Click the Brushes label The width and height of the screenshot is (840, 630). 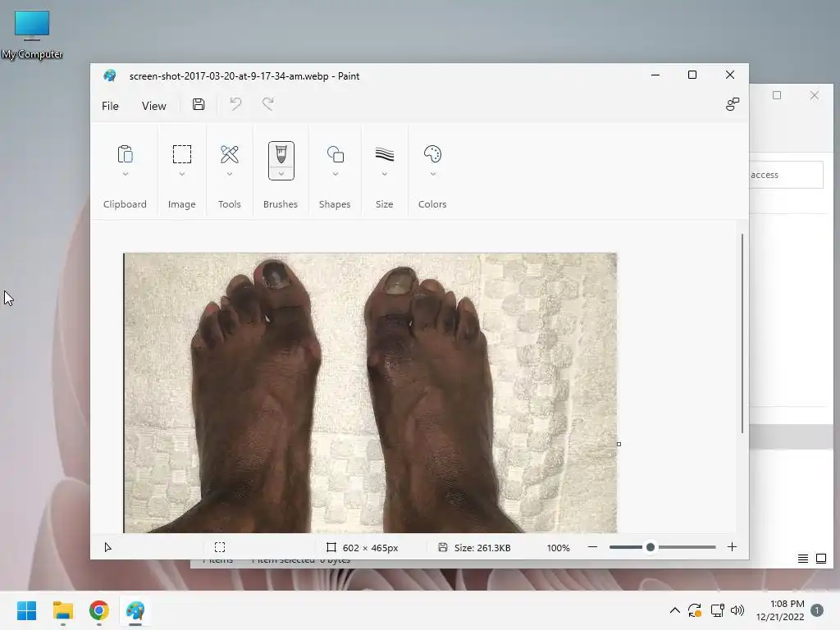point(281,204)
